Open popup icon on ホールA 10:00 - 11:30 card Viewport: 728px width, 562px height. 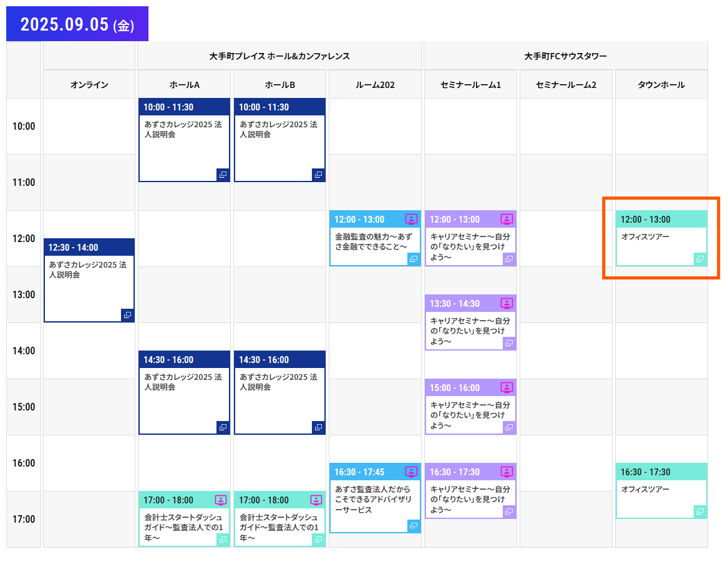click(x=223, y=175)
